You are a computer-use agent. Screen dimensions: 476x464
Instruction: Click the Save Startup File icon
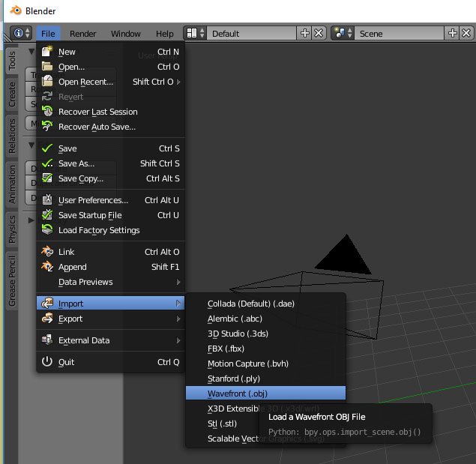[x=47, y=215]
